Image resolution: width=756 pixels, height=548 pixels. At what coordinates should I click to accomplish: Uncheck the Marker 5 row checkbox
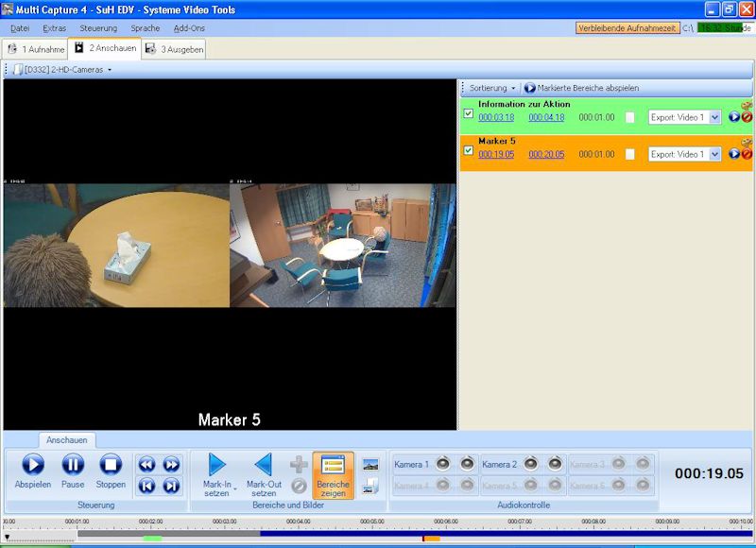pyautogui.click(x=469, y=150)
